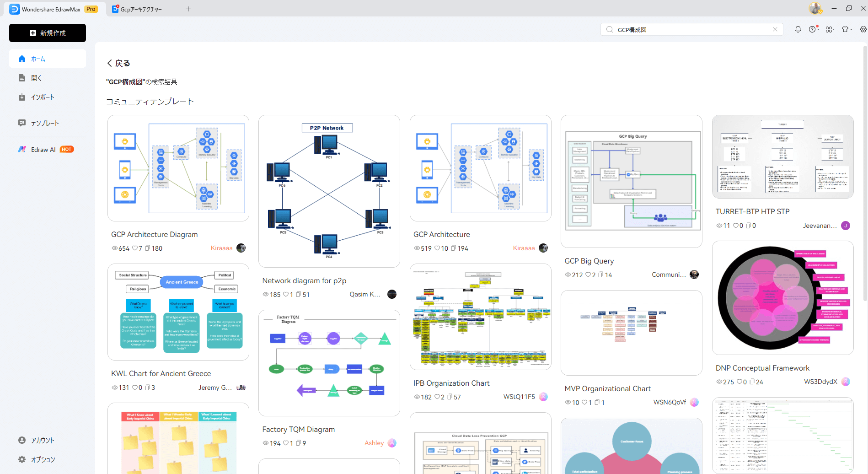Open the GCP Big Query thumbnail

[x=631, y=181]
